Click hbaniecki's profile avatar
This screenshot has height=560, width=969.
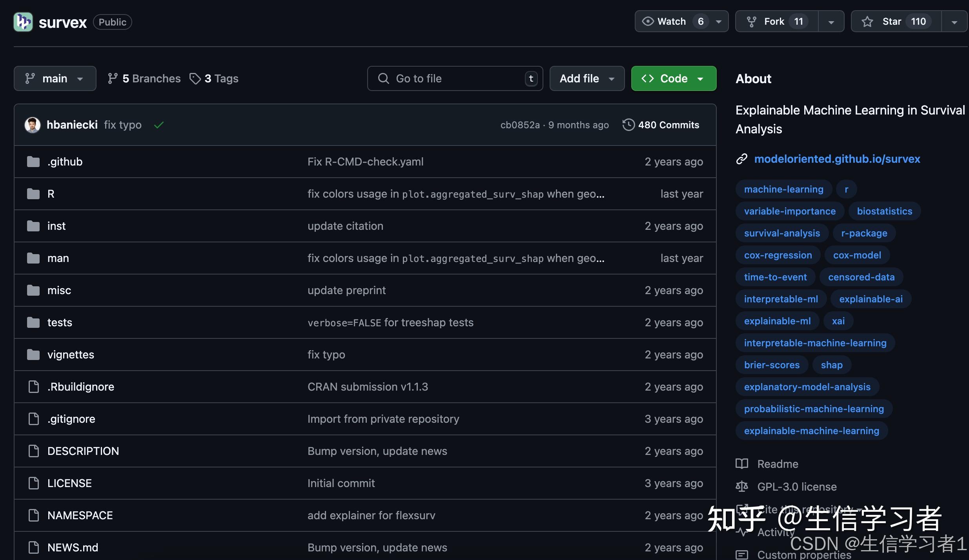pos(33,125)
